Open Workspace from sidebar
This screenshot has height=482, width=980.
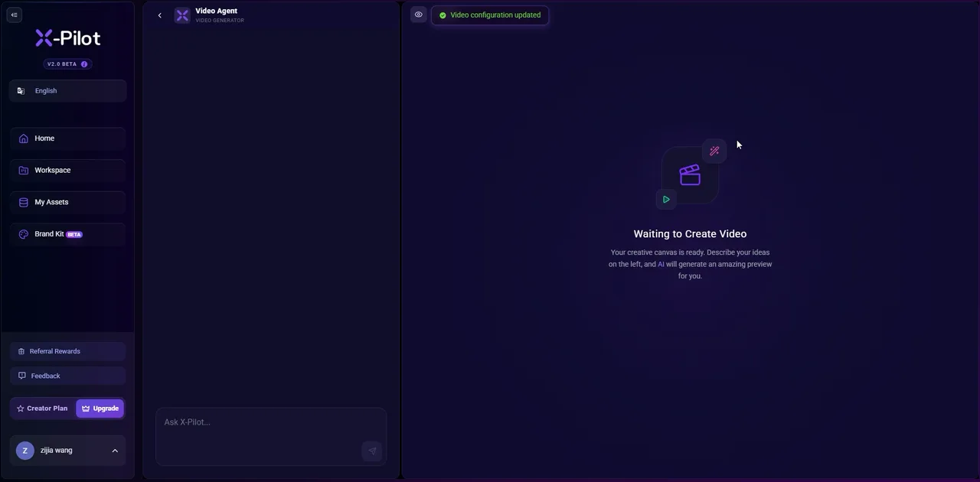[68, 170]
